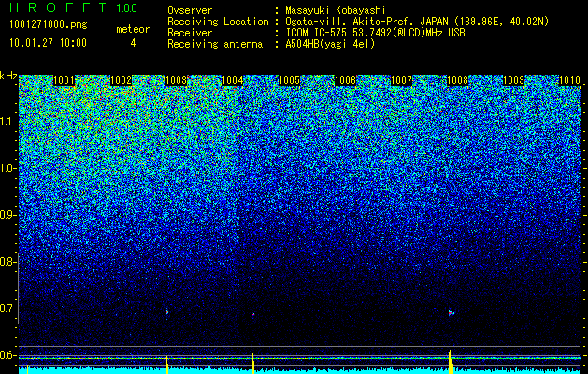Image resolution: width=588 pixels, height=374 pixels.
Task: Click the date stamp 10.01.27 10:00
Action: click(x=48, y=43)
